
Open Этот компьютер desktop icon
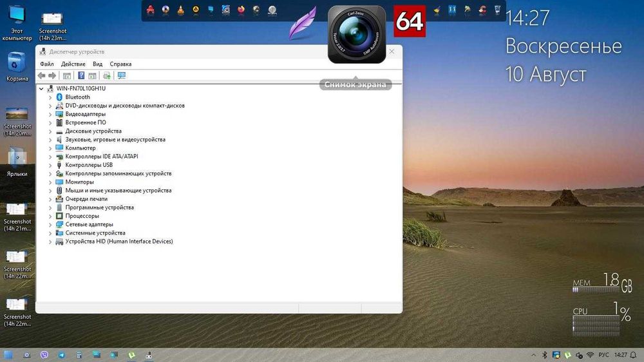click(17, 23)
